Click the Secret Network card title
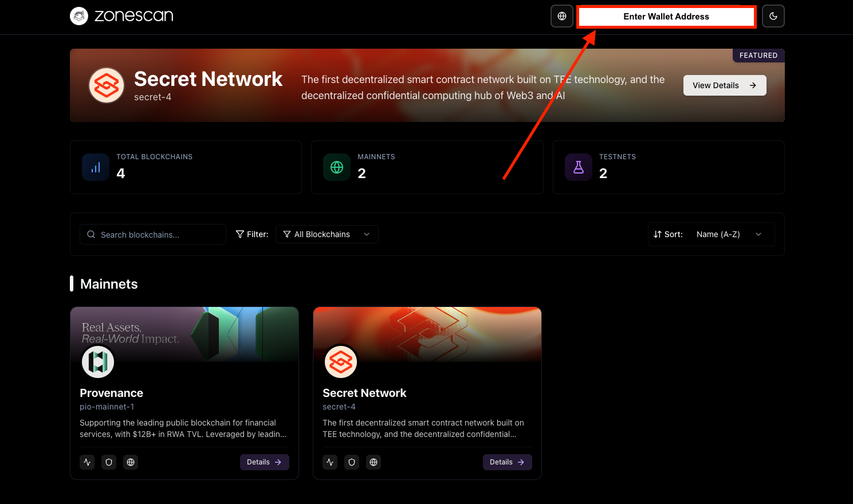 pyautogui.click(x=364, y=393)
